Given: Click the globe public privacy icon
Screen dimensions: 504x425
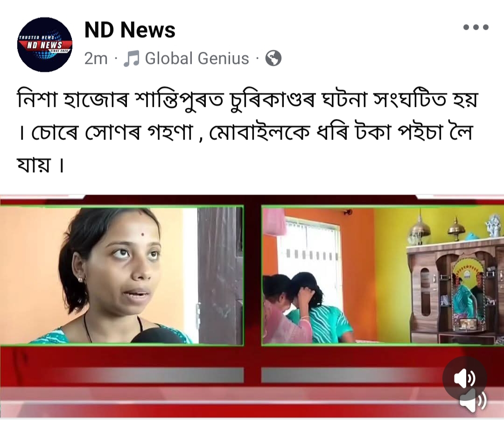Looking at the screenshot, I should coord(273,58).
